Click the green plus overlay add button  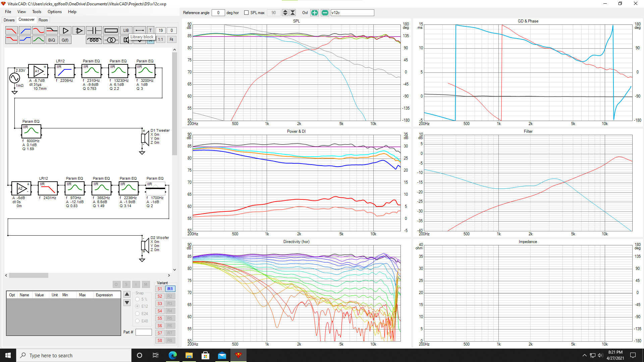coord(315,13)
